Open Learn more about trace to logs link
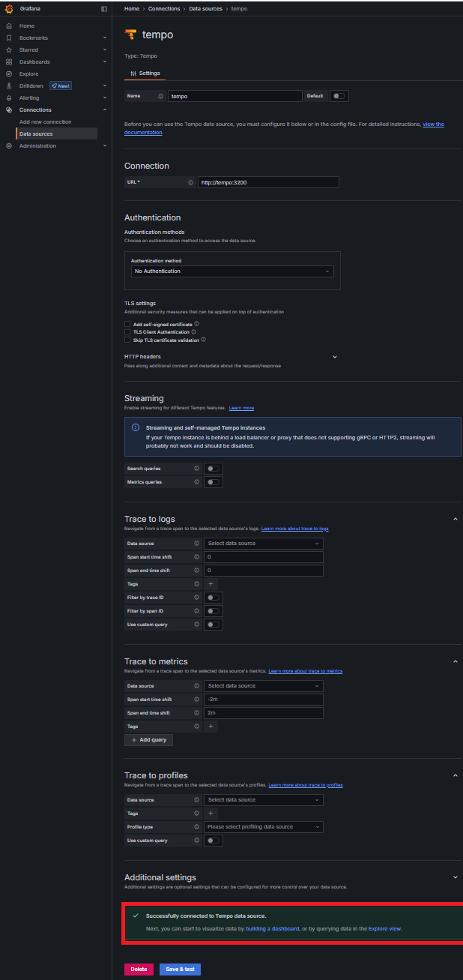 tap(294, 529)
